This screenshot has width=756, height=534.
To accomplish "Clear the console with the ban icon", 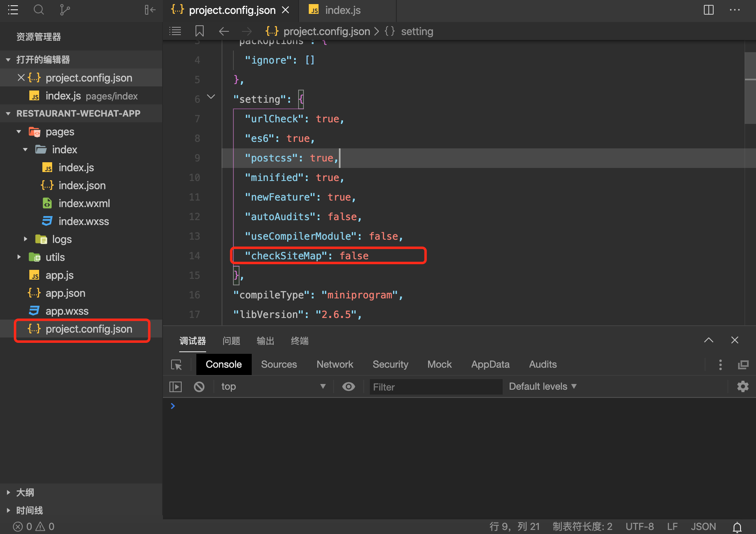I will pyautogui.click(x=199, y=386).
